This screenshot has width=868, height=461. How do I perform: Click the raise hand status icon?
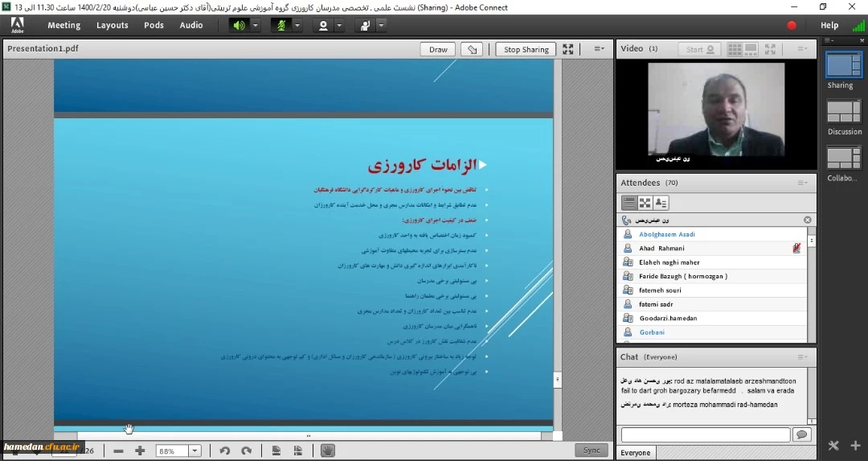point(365,26)
